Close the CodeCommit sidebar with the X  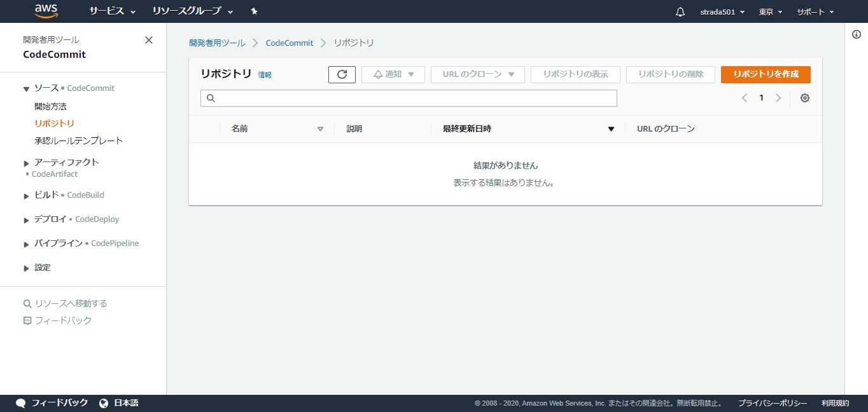click(148, 39)
